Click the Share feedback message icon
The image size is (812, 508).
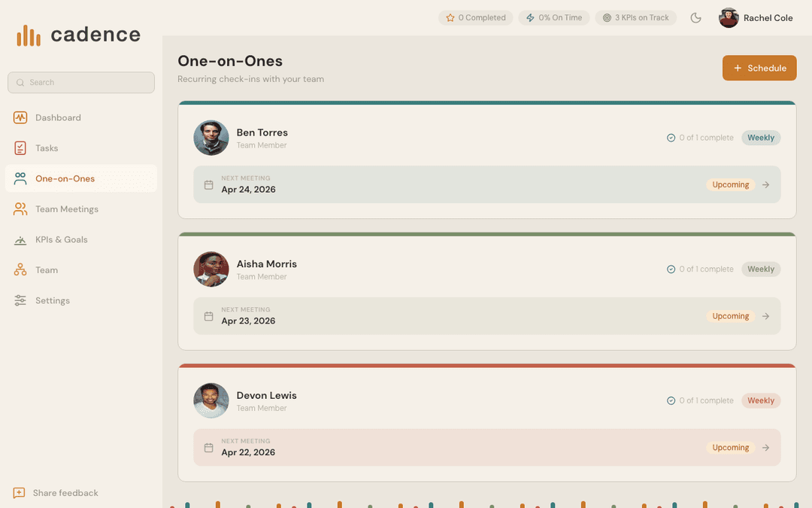click(20, 493)
